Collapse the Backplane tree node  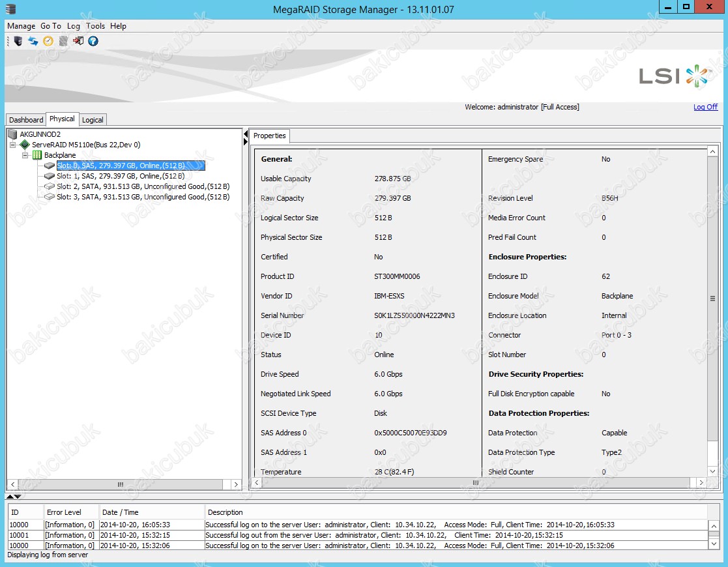coord(25,155)
